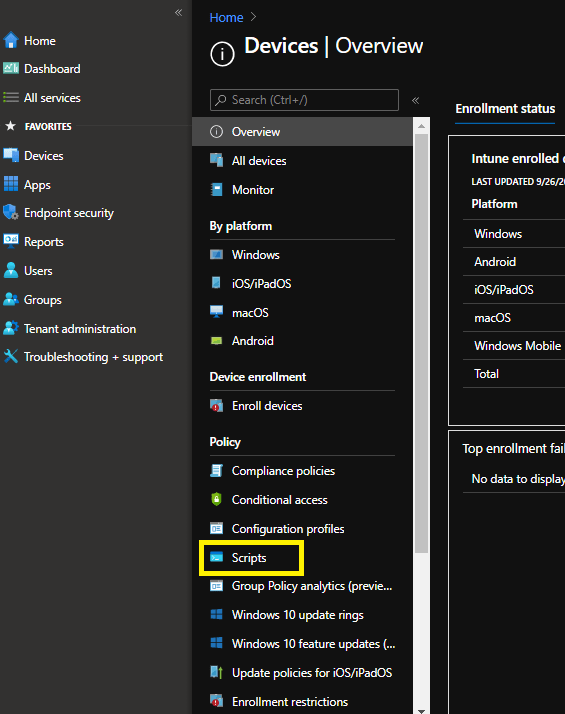
Task: Click the All devices icon
Action: [x=216, y=160]
